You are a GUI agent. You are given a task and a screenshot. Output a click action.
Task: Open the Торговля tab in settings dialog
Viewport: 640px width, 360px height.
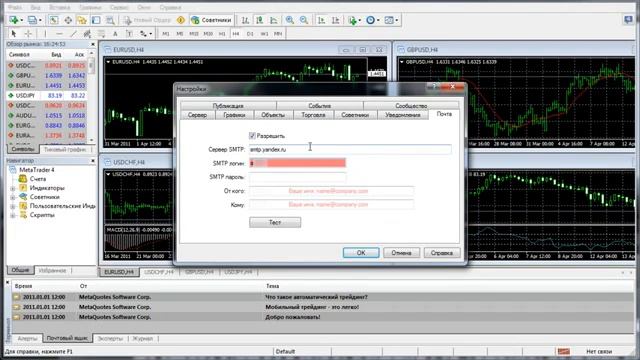(313, 115)
